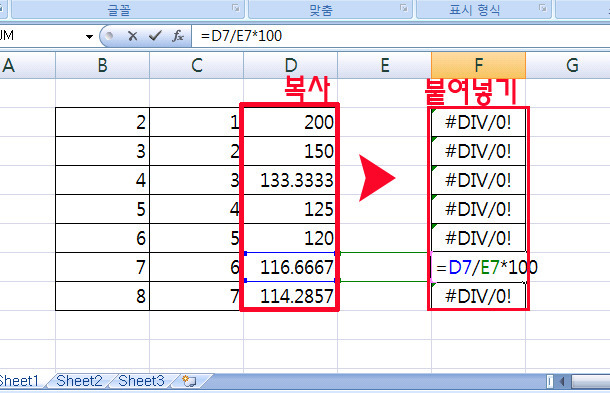This screenshot has height=393, width=610.
Task: Switch to the Sheet2 tab
Action: 79,381
